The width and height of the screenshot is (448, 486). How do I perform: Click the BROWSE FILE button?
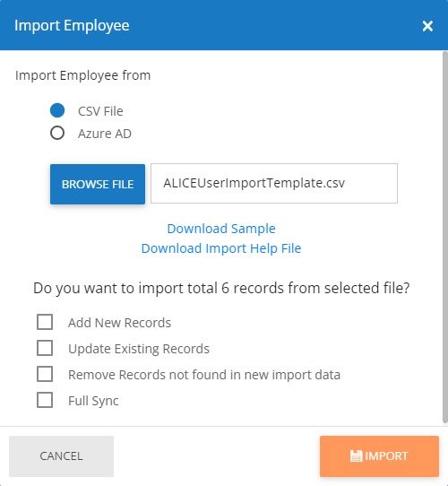(x=98, y=184)
